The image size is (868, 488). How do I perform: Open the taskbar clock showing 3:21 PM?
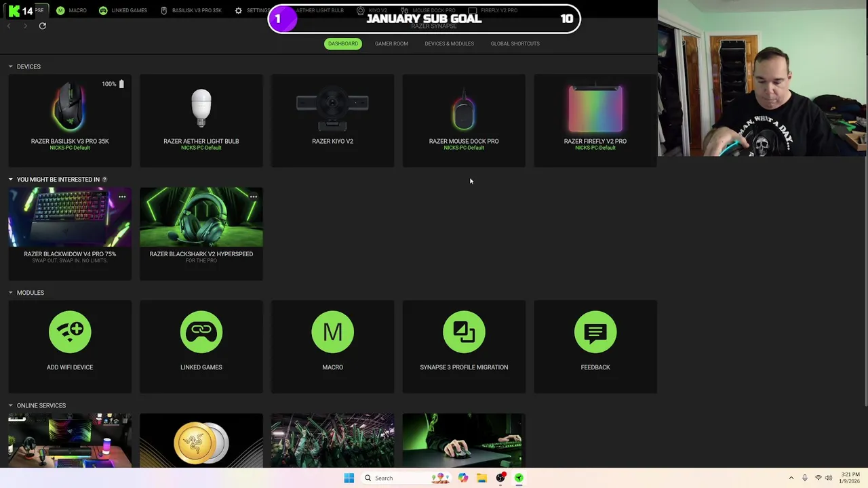coord(850,478)
